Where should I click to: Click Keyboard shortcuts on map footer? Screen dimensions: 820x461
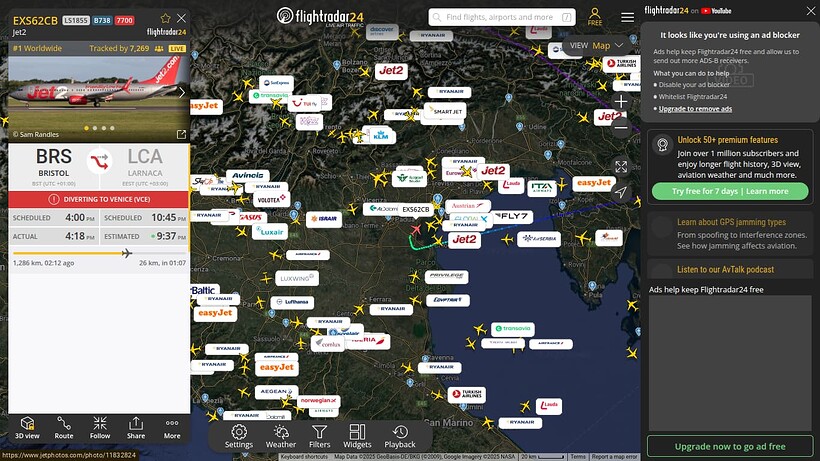pyautogui.click(x=304, y=457)
